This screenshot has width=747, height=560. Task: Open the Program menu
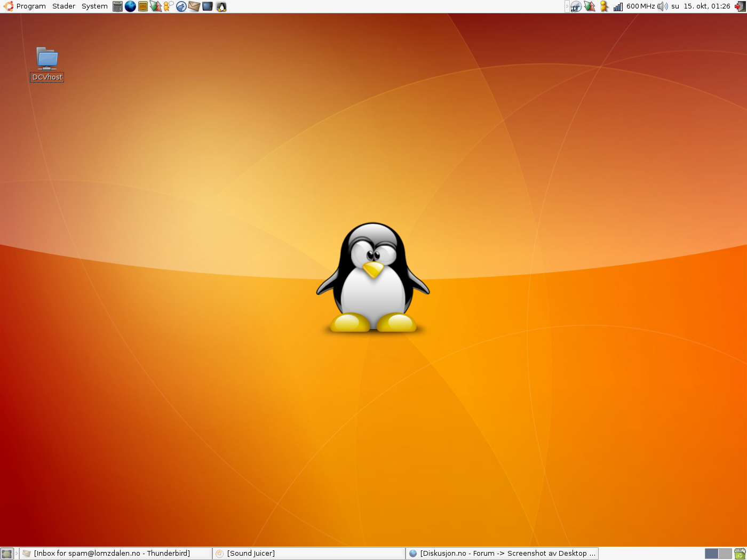[x=31, y=6]
